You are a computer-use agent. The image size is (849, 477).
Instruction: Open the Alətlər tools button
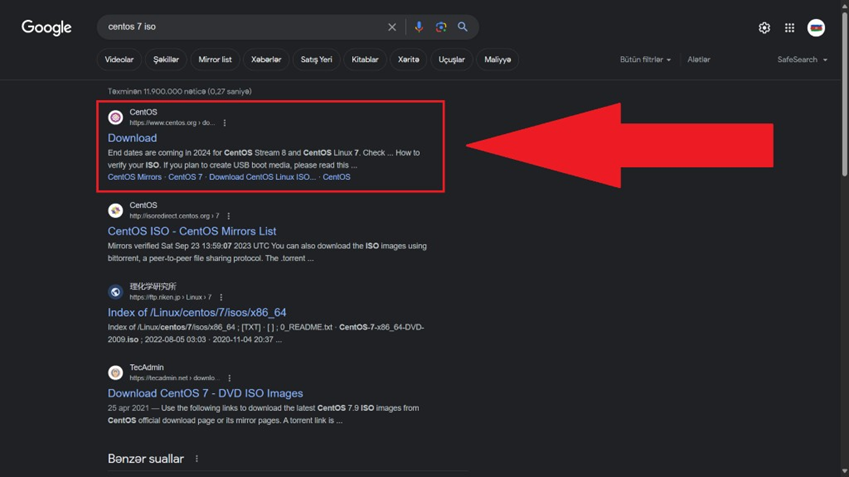(698, 60)
